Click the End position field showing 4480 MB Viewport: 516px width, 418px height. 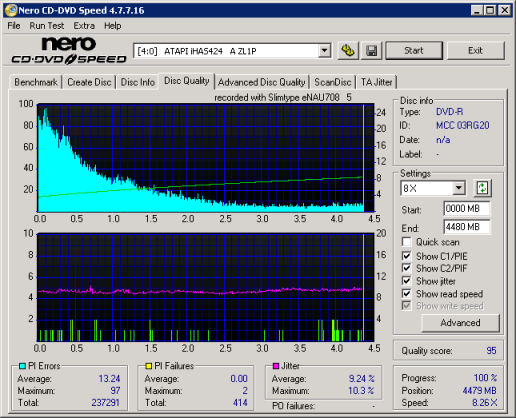467,227
